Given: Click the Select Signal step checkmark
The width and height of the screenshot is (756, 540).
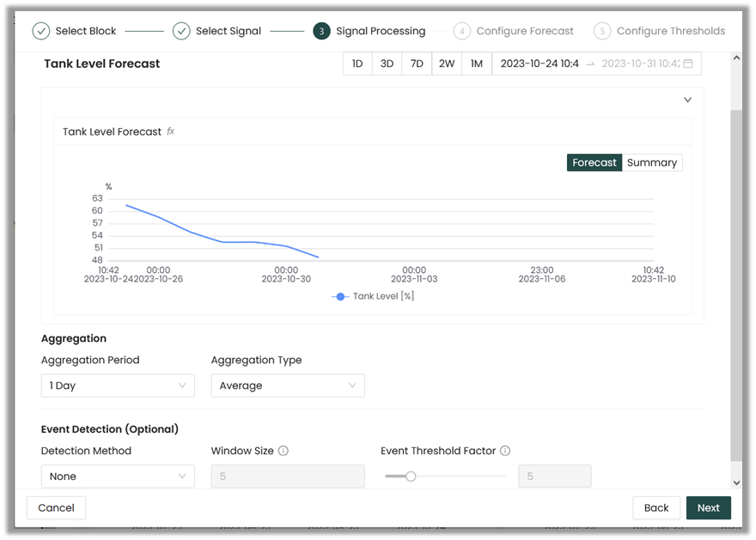Looking at the screenshot, I should pyautogui.click(x=181, y=31).
